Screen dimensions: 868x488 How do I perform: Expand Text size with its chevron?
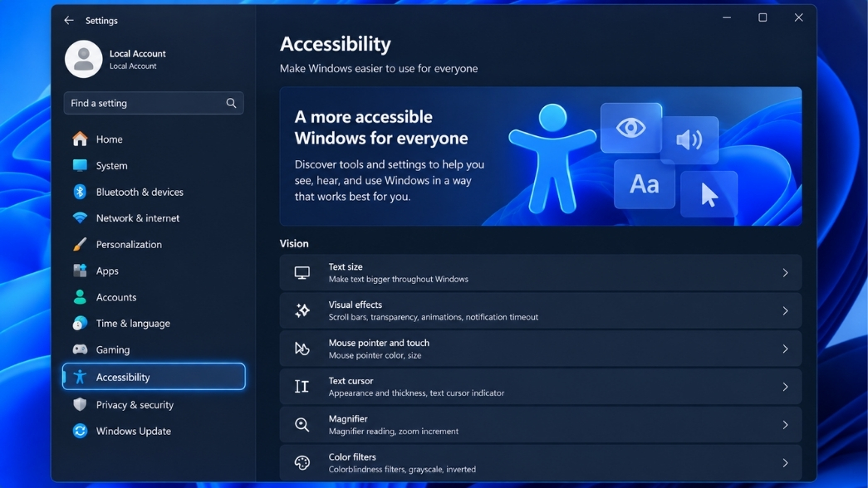pos(785,273)
